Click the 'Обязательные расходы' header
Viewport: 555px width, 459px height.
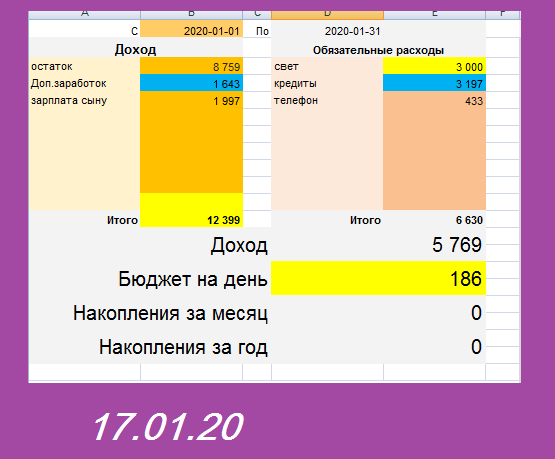(378, 49)
